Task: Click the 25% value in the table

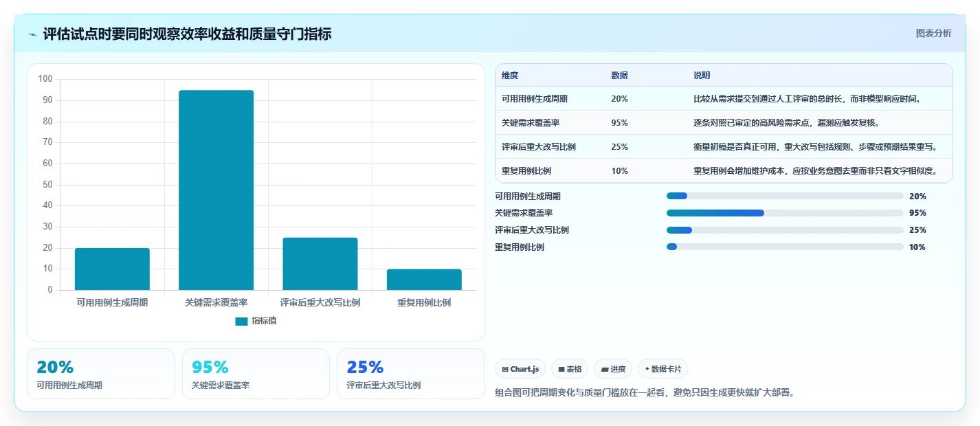Action: [619, 147]
